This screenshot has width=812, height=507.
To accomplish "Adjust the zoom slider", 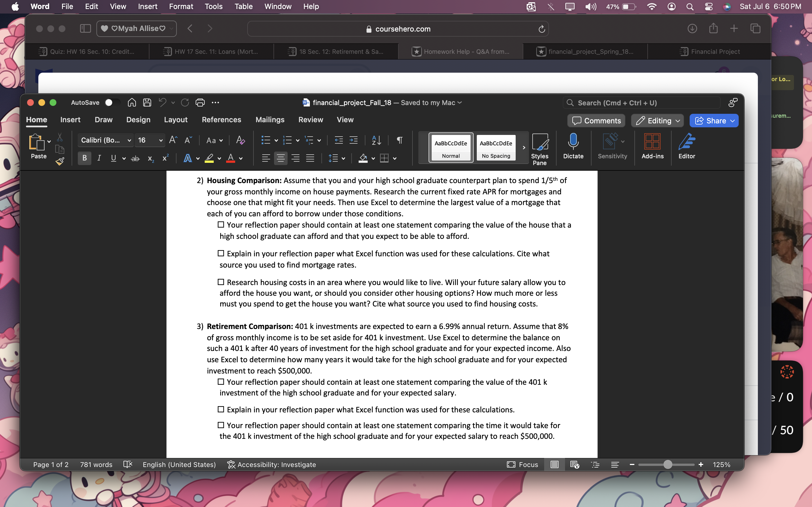I will [667, 464].
